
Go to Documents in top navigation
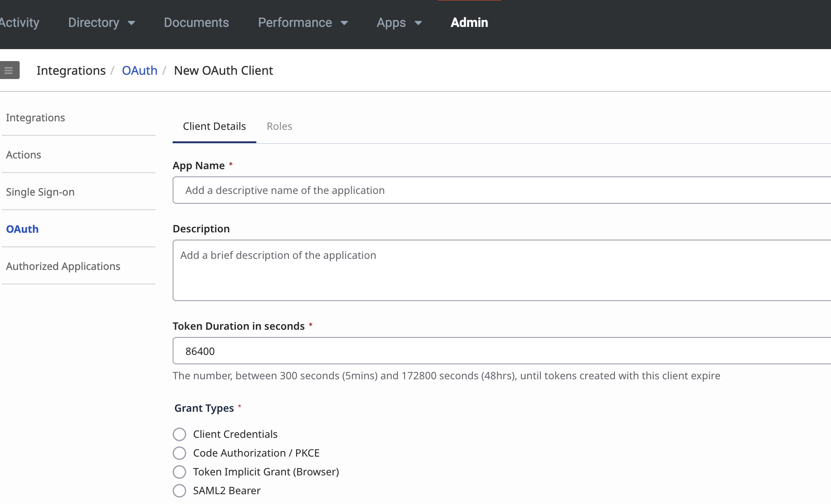pyautogui.click(x=196, y=23)
